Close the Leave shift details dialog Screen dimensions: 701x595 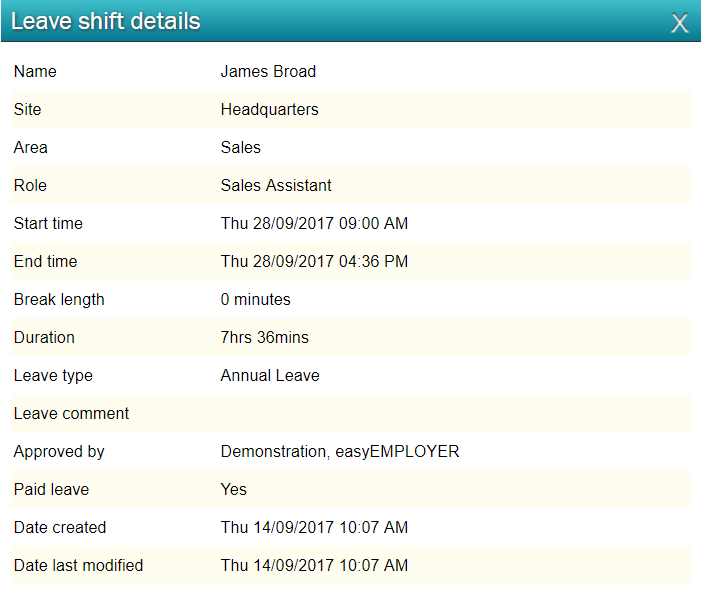[x=679, y=23]
